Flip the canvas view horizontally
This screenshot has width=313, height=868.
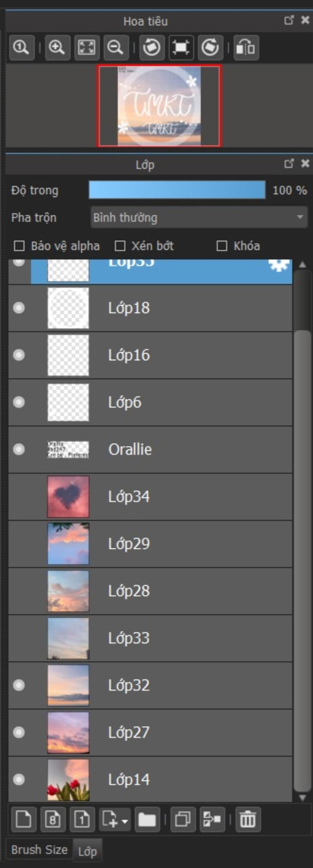[x=246, y=47]
